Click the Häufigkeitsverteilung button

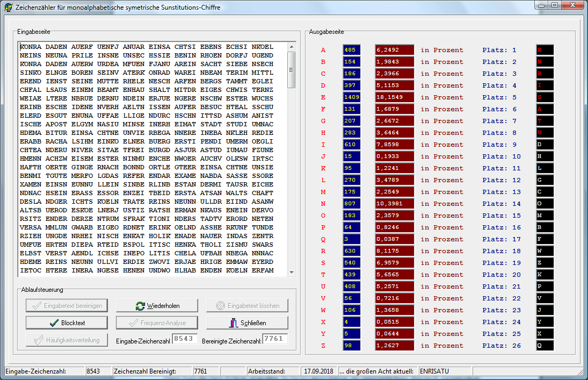[x=67, y=340]
